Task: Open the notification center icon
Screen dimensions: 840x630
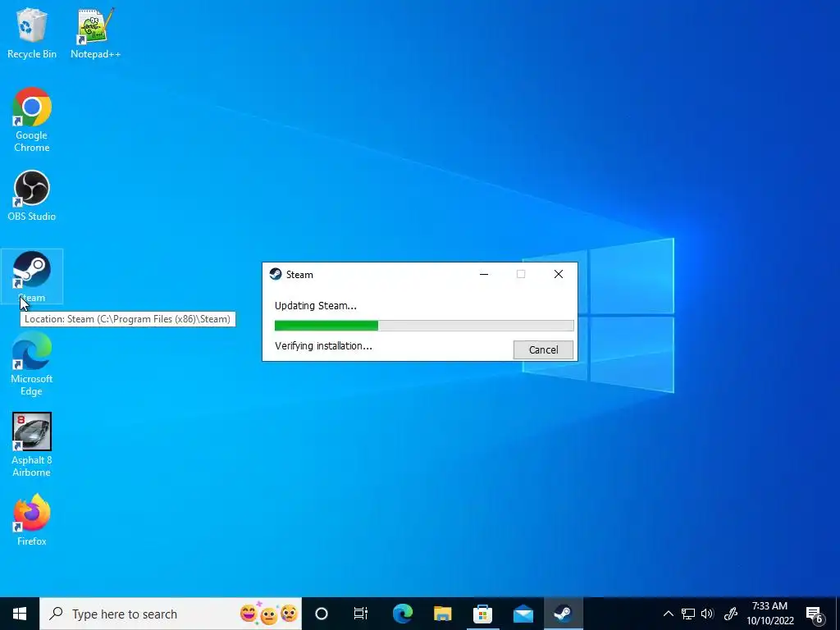Action: tap(814, 614)
